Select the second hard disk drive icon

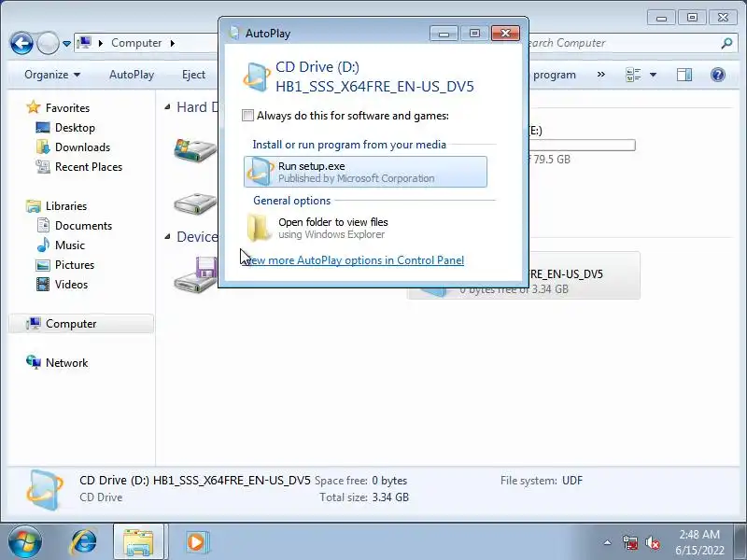(195, 203)
